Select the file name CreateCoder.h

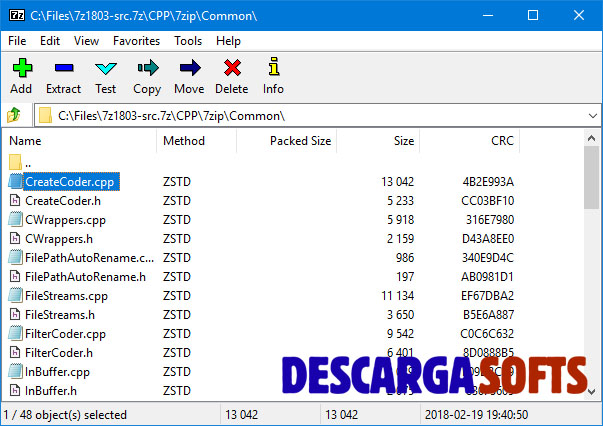63,201
